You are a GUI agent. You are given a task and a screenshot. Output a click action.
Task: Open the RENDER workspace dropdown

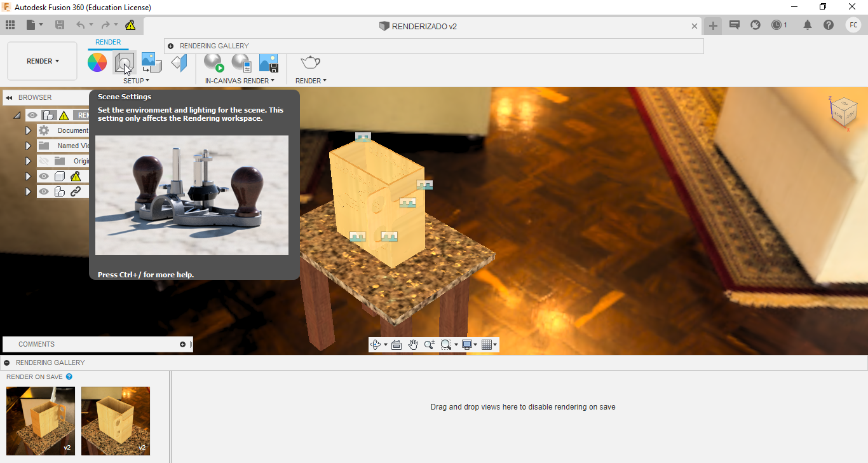(43, 61)
